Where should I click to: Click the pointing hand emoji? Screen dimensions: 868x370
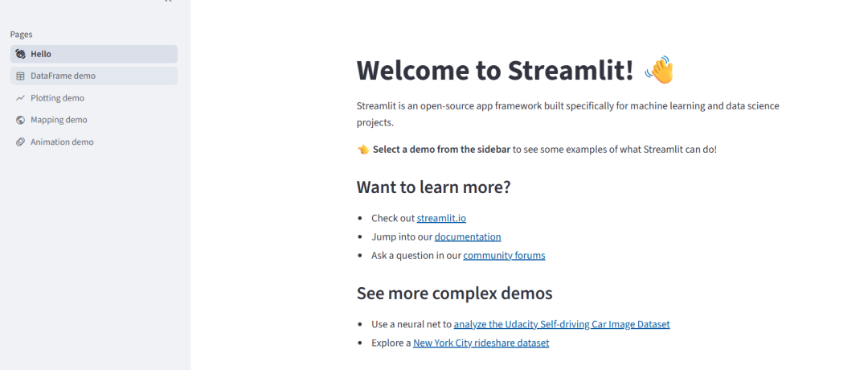(x=363, y=150)
